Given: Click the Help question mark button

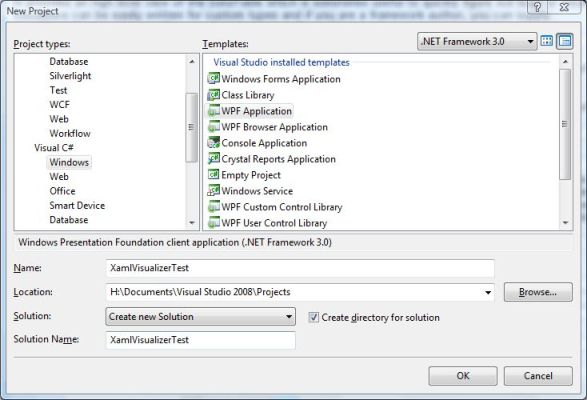Looking at the screenshot, I should point(538,7).
